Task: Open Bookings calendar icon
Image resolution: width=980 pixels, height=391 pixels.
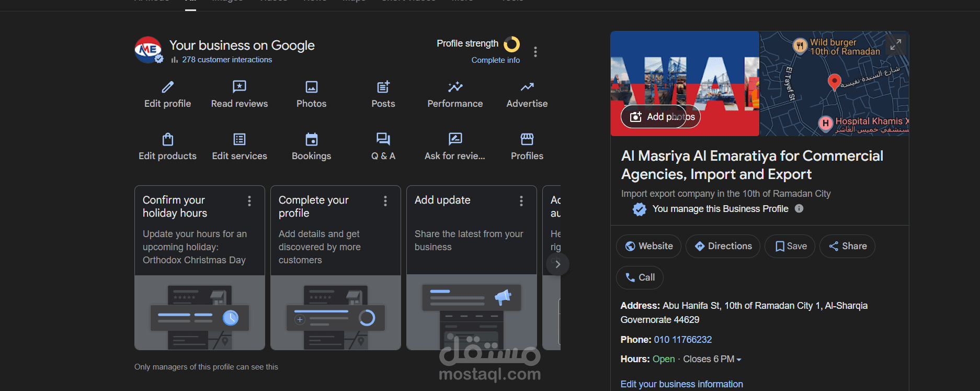Action: click(312, 139)
